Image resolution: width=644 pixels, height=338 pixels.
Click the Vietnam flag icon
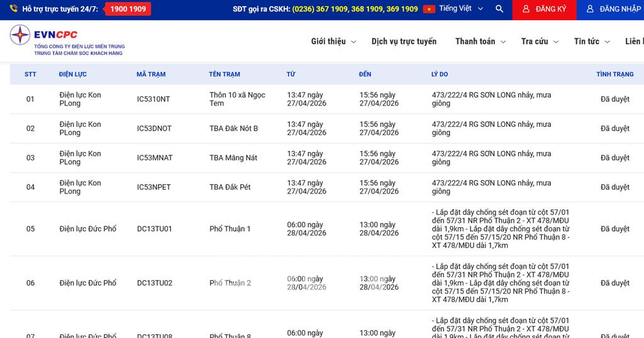coord(429,9)
